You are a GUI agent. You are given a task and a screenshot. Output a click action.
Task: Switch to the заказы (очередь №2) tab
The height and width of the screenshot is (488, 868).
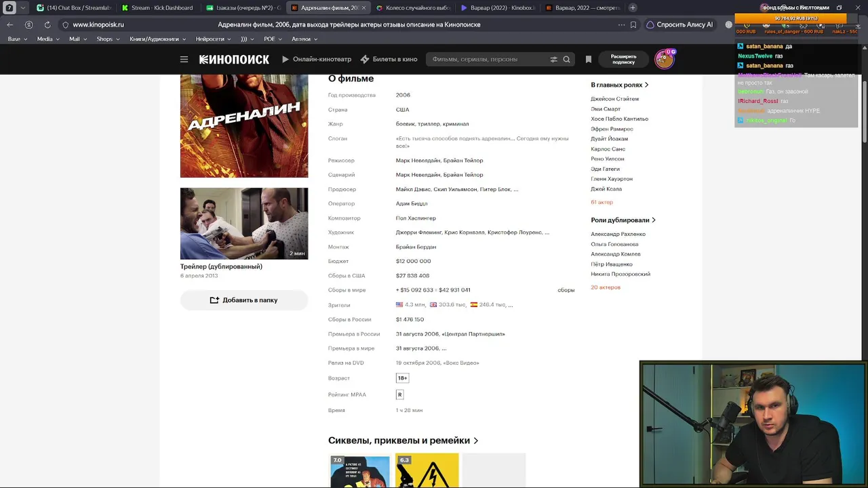[243, 8]
